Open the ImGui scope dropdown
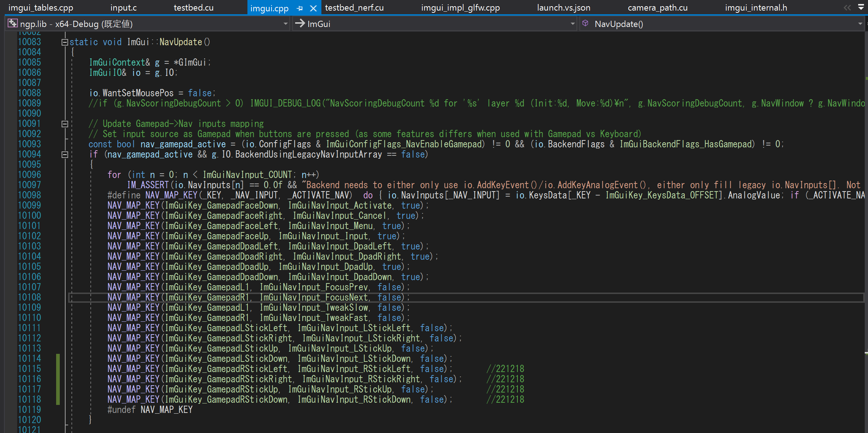The height and width of the screenshot is (433, 868). pos(572,24)
